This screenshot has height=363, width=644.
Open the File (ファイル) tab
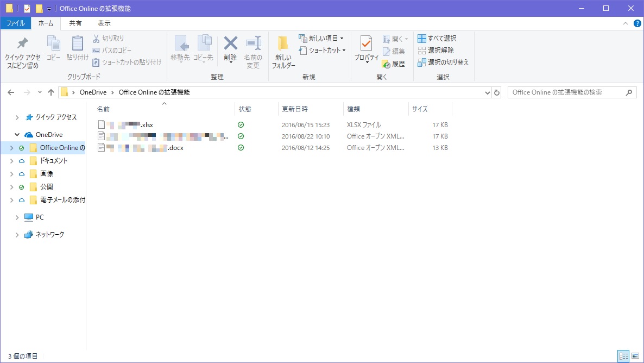tap(15, 23)
